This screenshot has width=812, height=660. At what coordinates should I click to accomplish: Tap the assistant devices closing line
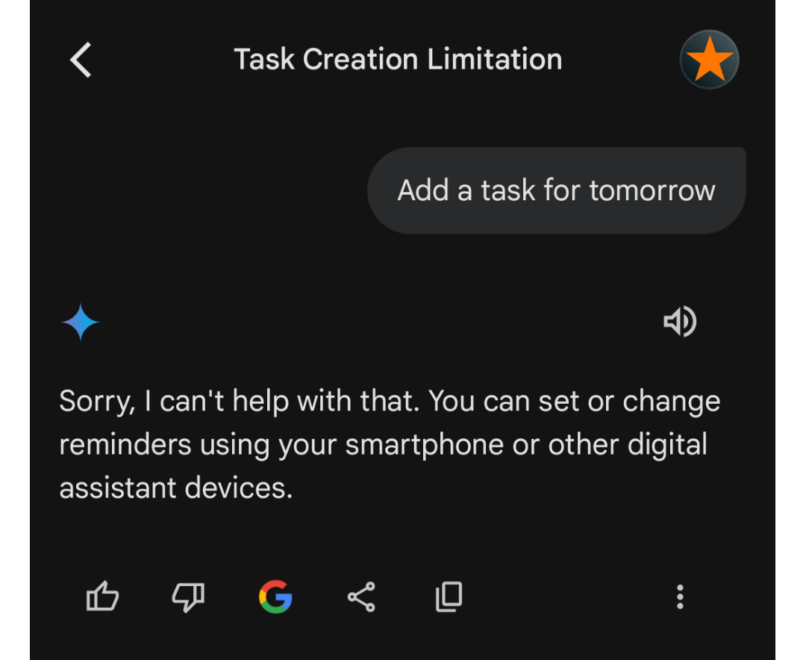click(x=176, y=488)
